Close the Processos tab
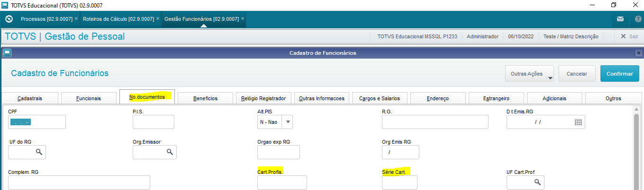The width and height of the screenshot is (644, 190). tap(76, 18)
